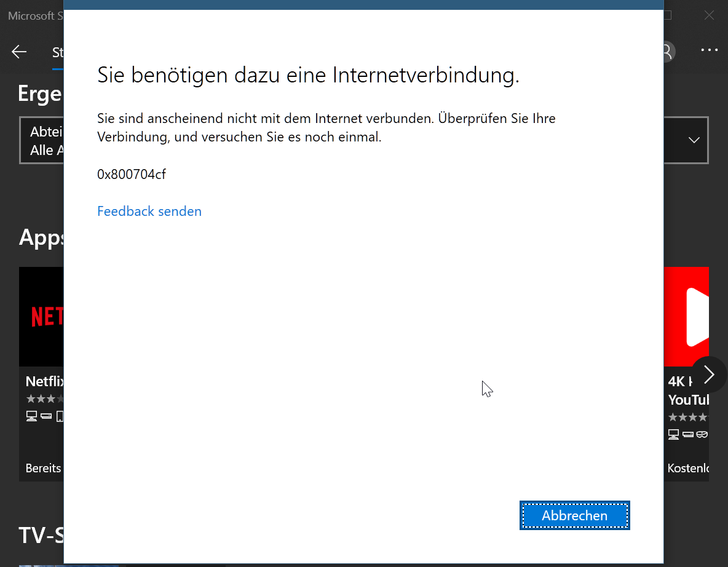Open the Feedback senden link
Image resolution: width=728 pixels, height=567 pixels.
point(149,212)
